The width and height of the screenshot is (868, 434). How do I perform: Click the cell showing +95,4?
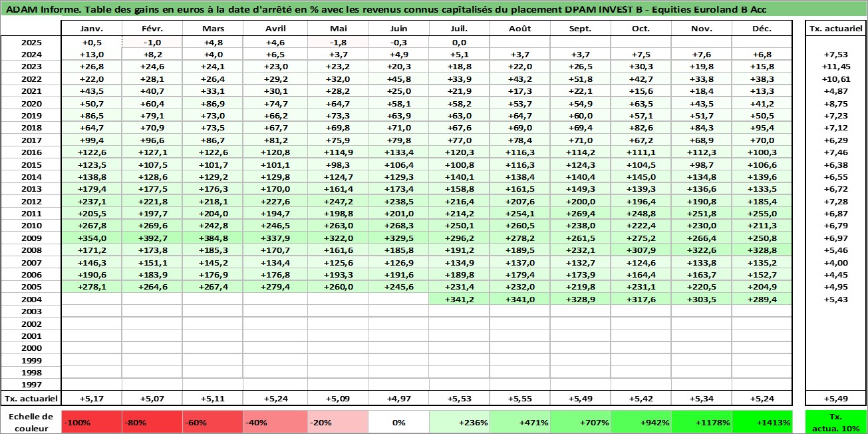762,128
